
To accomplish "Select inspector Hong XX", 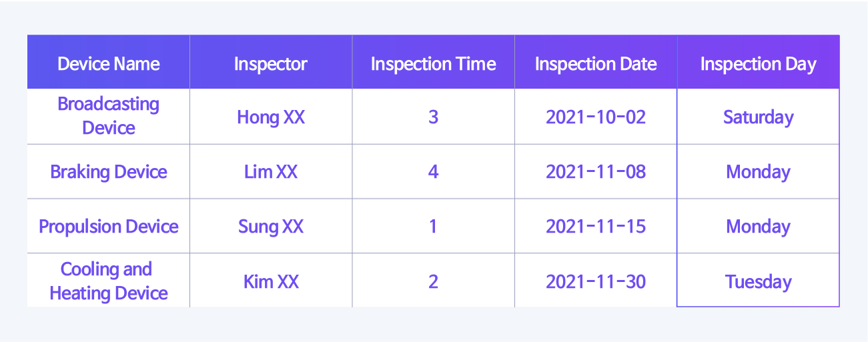I will coord(271,117).
